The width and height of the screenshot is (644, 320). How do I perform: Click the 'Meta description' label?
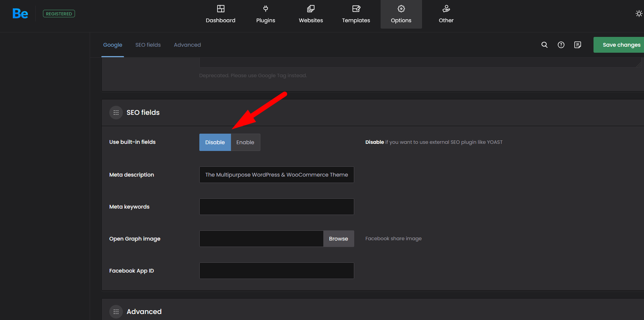coord(132,175)
